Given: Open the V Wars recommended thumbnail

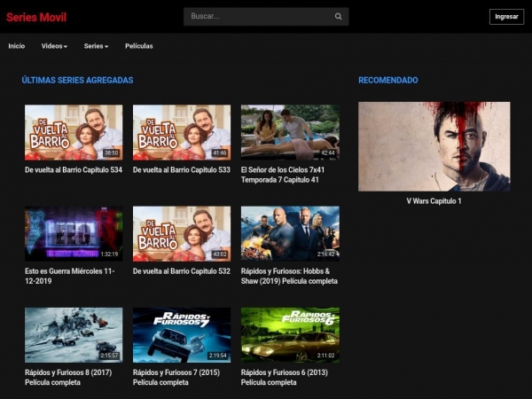Looking at the screenshot, I should [434, 146].
